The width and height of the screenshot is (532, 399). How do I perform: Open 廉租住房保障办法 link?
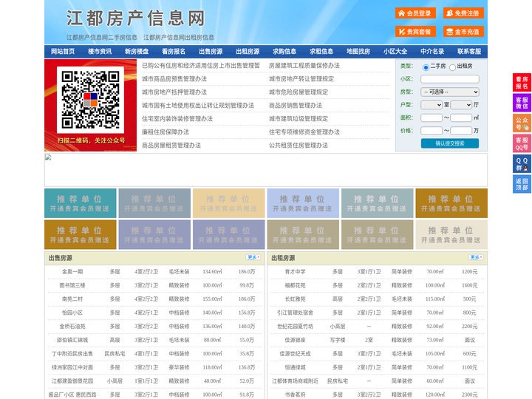166,132
